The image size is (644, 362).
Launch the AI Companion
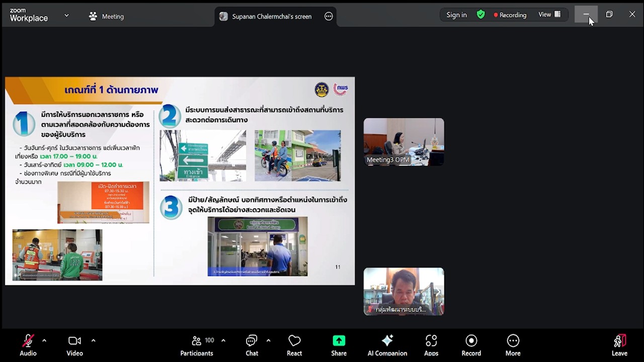coord(387,342)
